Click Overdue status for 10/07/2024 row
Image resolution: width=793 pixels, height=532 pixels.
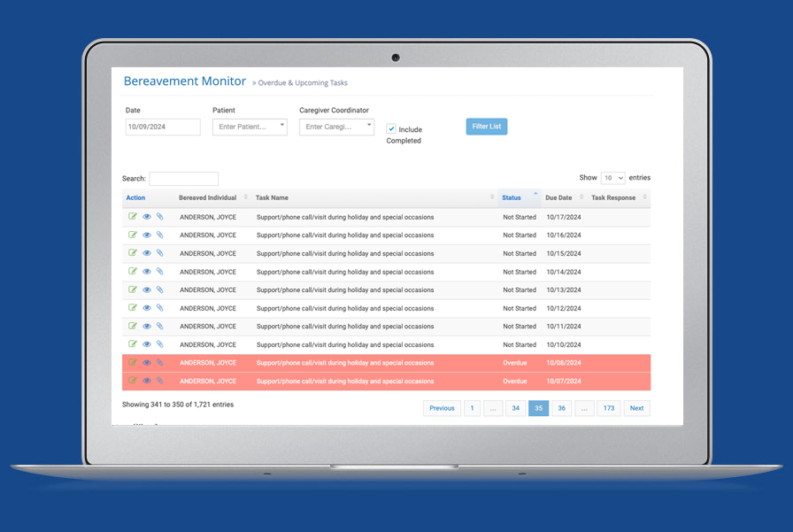[515, 381]
